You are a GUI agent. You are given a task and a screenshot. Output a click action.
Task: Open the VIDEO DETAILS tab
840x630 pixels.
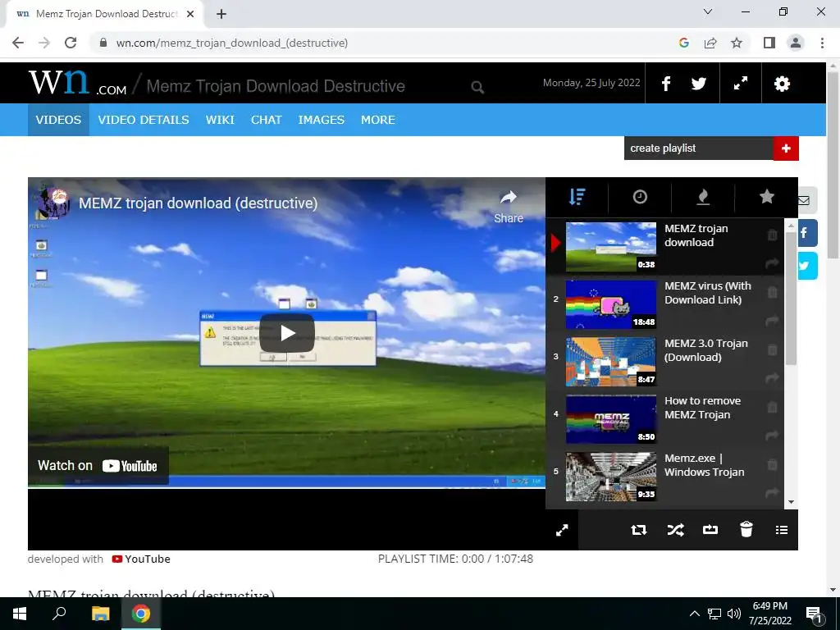[x=144, y=120]
